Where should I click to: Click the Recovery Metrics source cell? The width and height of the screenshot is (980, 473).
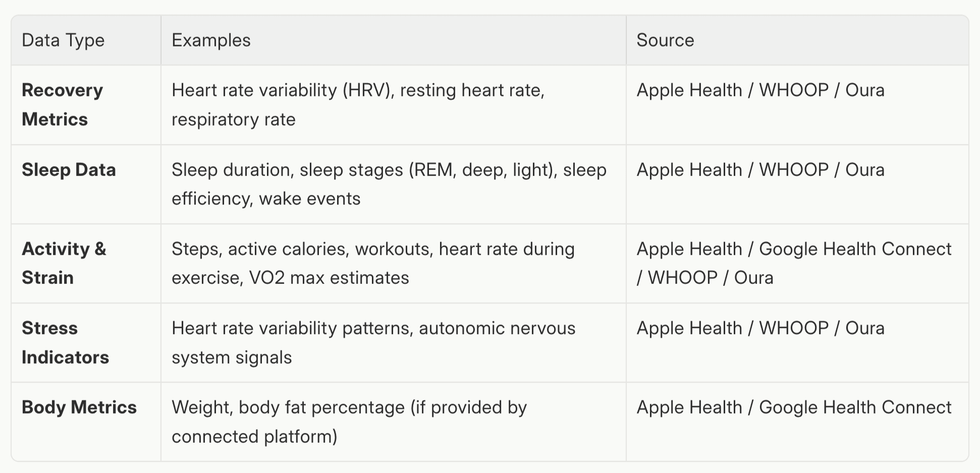click(x=760, y=90)
